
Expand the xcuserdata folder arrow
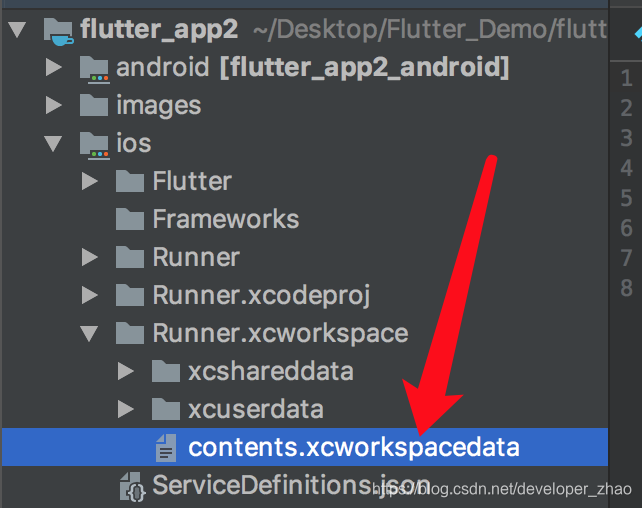click(x=126, y=409)
